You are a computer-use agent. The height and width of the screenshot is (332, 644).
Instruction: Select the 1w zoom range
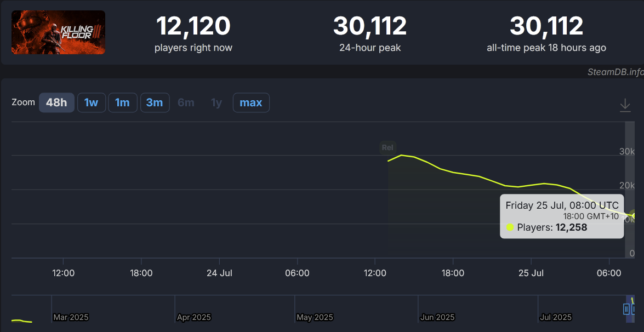coord(91,102)
